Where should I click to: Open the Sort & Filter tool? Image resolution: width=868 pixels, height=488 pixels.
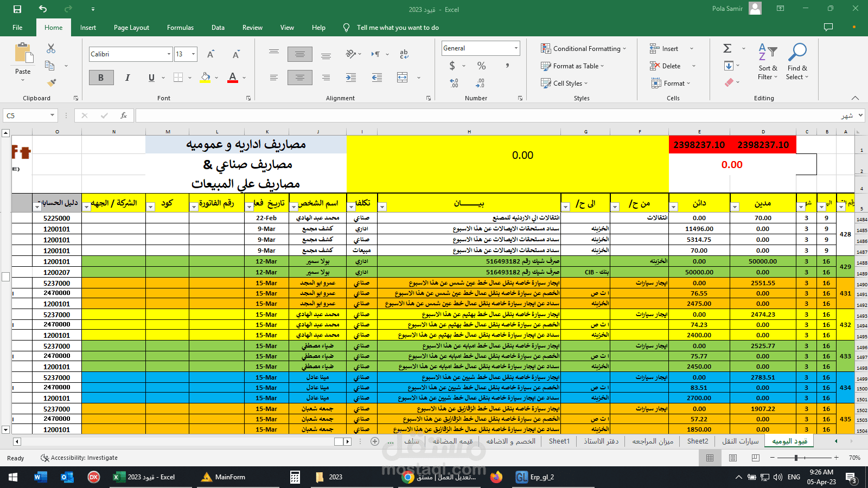767,62
